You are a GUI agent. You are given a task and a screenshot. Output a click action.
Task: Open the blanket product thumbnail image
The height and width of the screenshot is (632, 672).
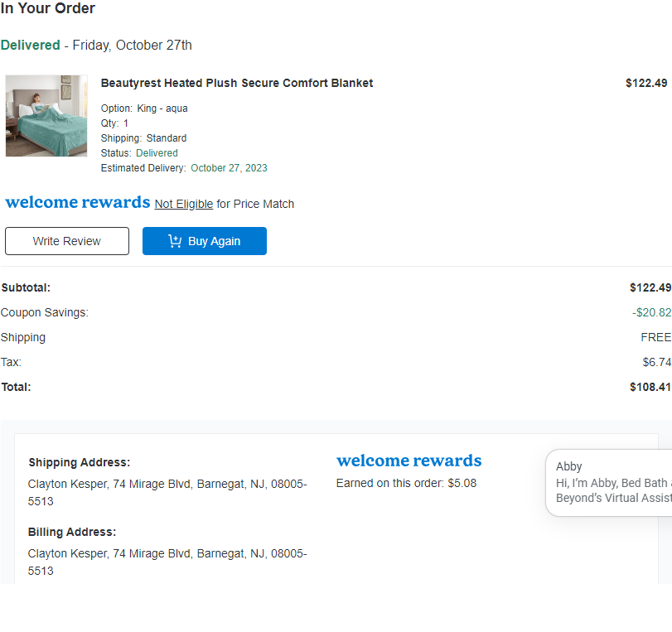pyautogui.click(x=46, y=116)
